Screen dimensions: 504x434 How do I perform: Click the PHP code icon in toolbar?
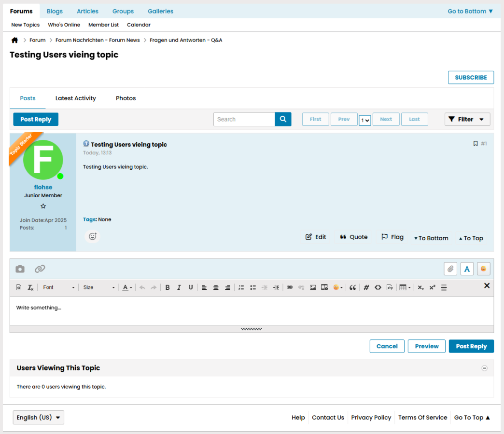click(390, 287)
